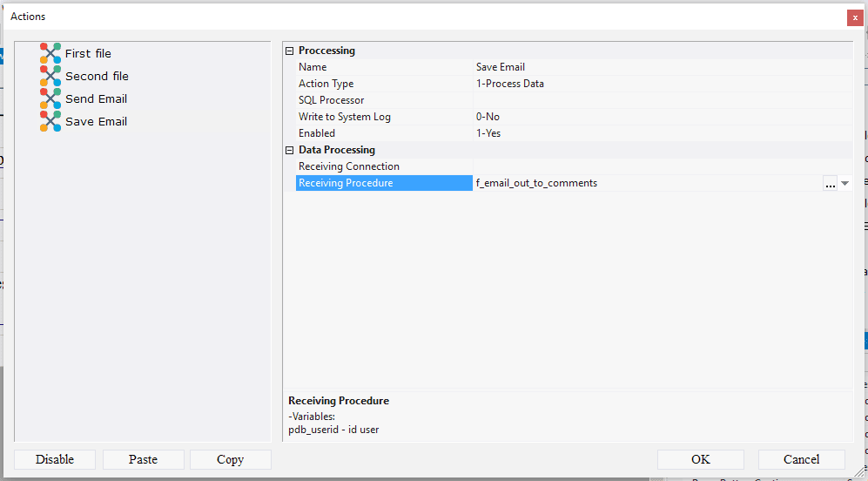Image resolution: width=868 pixels, height=481 pixels.
Task: Collapse the Data Processing section
Action: click(290, 150)
